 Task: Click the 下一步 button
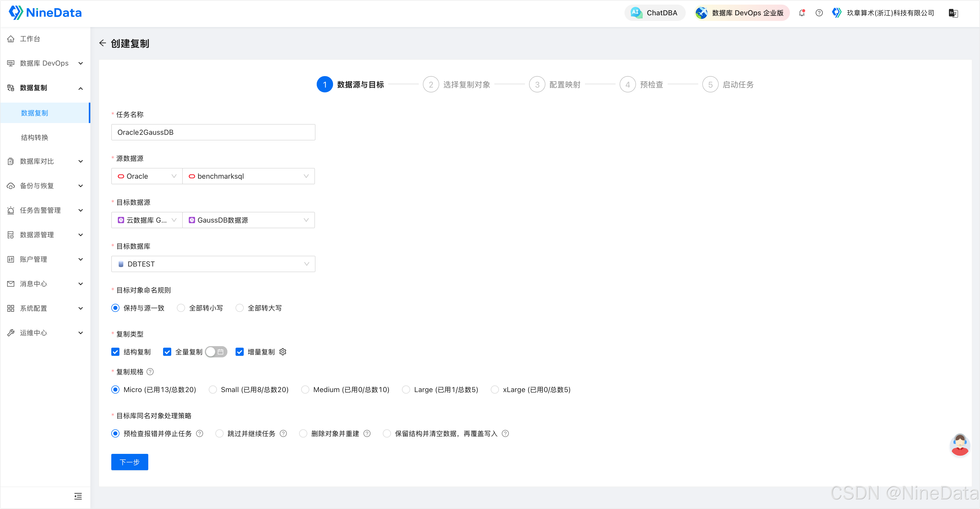(x=129, y=462)
